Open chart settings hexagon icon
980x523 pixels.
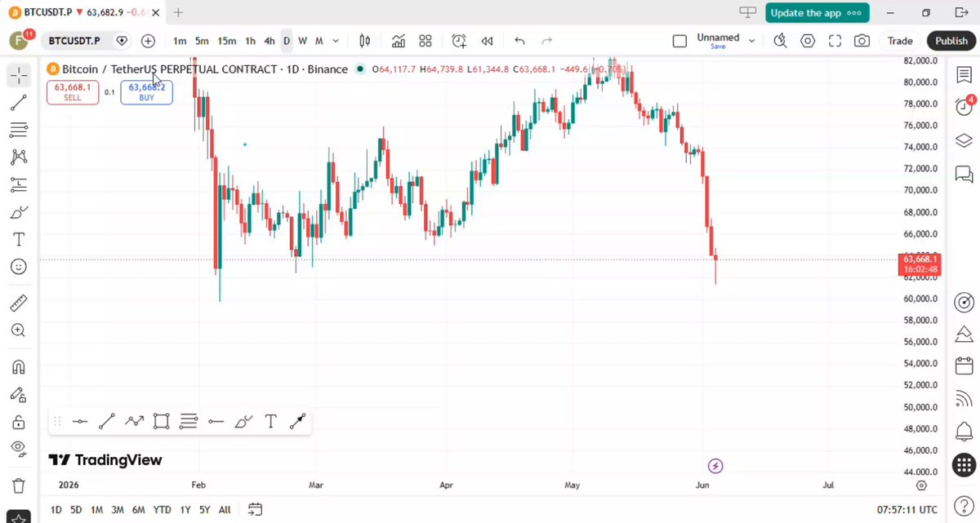click(808, 41)
